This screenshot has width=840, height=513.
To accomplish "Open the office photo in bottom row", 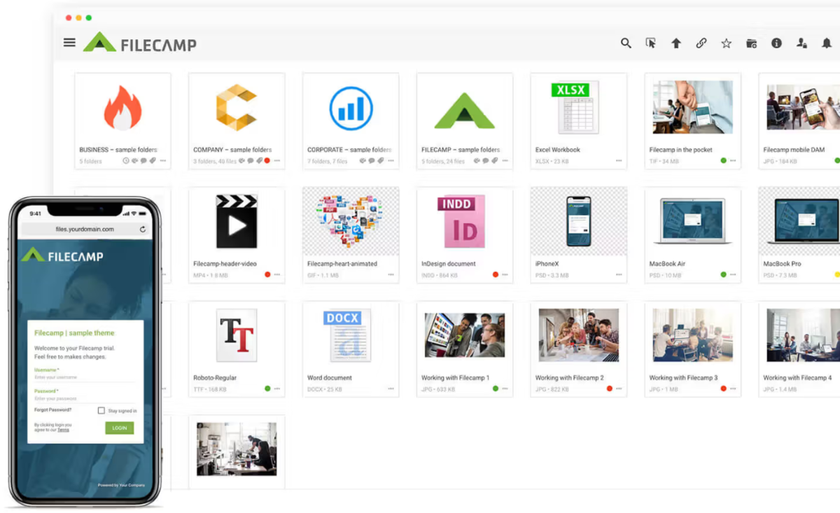I will coord(236,449).
